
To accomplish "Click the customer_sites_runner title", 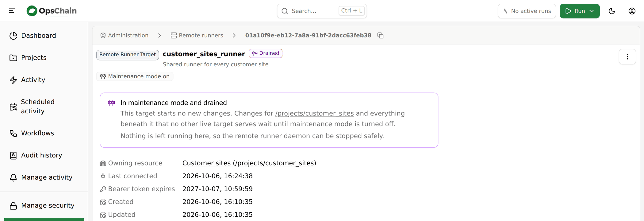I will (x=204, y=54).
